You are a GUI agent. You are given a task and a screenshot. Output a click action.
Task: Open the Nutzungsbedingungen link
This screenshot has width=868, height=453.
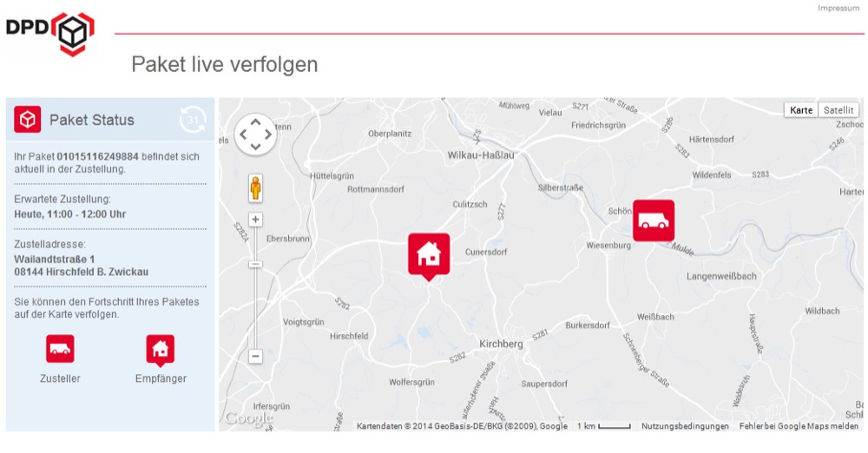point(685,426)
